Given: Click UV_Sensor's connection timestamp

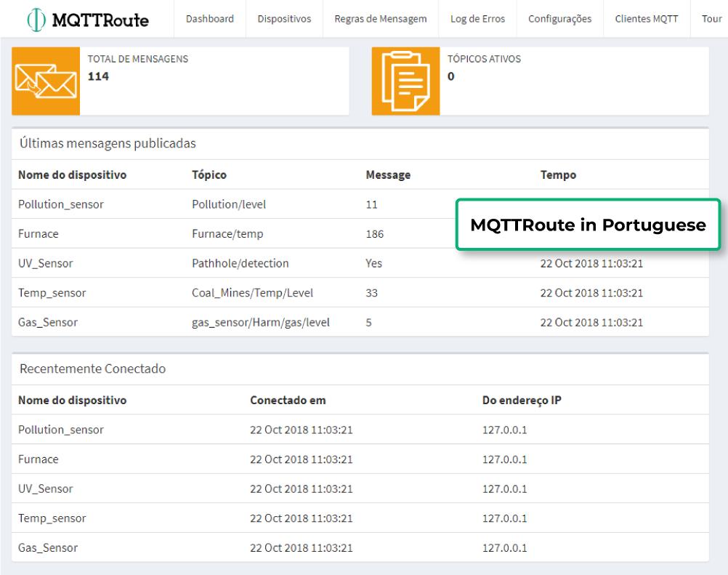Looking at the screenshot, I should (302, 488).
